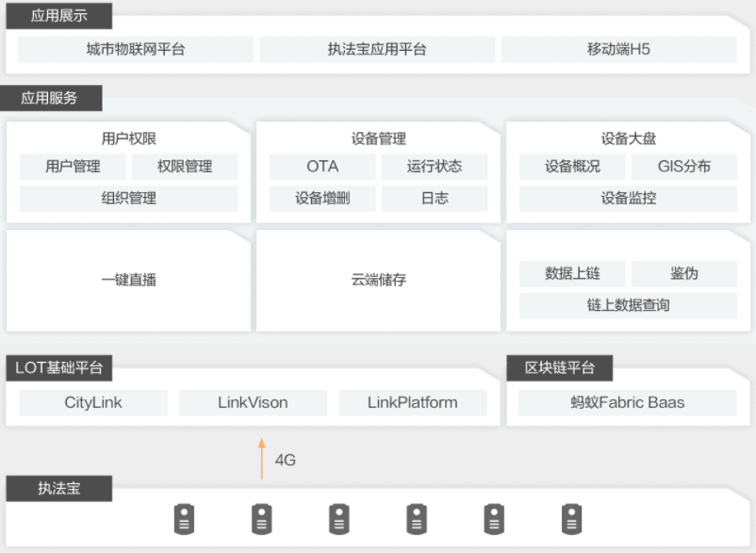Click the fifth 执法宝 device icon
Image resolution: width=756 pixels, height=553 pixels.
(494, 519)
